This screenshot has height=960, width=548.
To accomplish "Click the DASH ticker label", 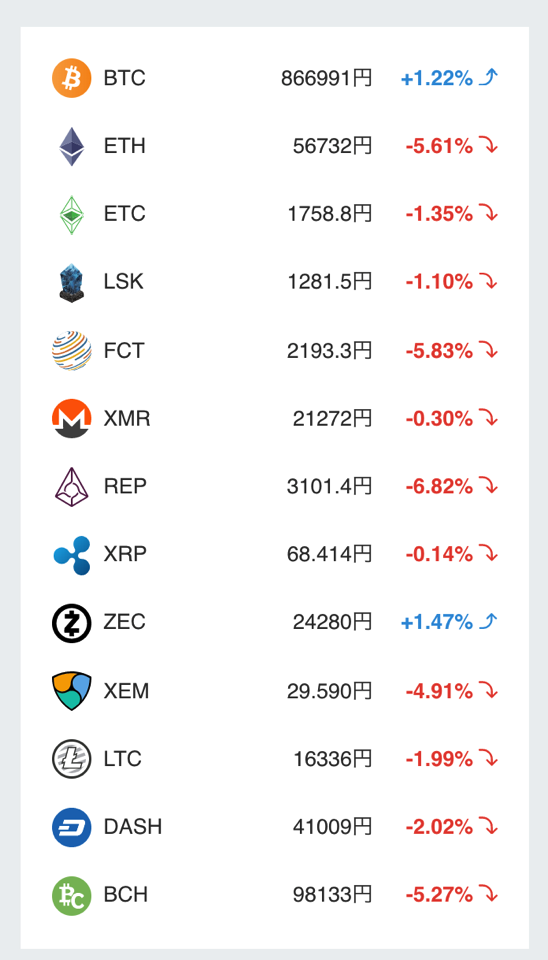I will click(x=133, y=827).
